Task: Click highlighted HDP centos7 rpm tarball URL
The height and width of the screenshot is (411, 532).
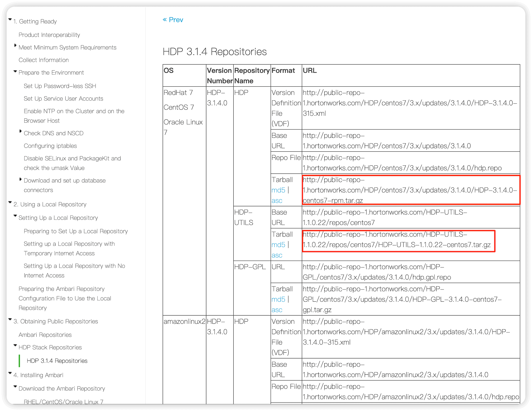Action: tap(410, 190)
